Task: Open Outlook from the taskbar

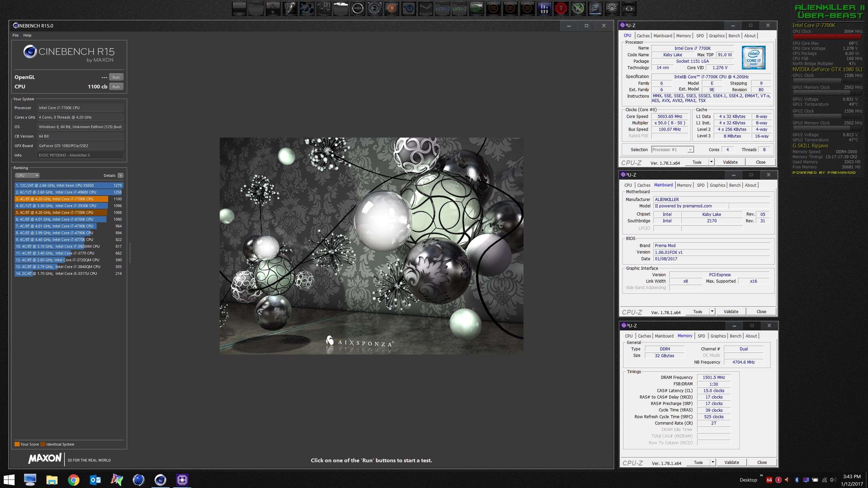Action: coord(95,480)
